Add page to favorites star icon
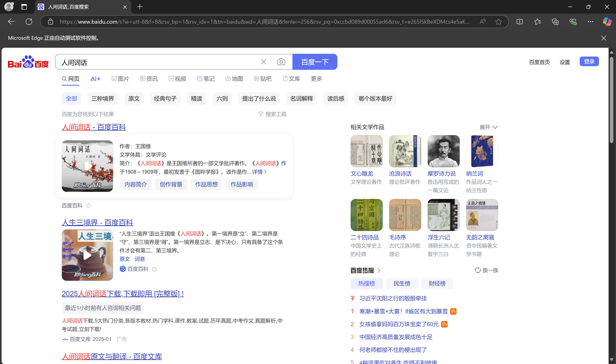 498,22
